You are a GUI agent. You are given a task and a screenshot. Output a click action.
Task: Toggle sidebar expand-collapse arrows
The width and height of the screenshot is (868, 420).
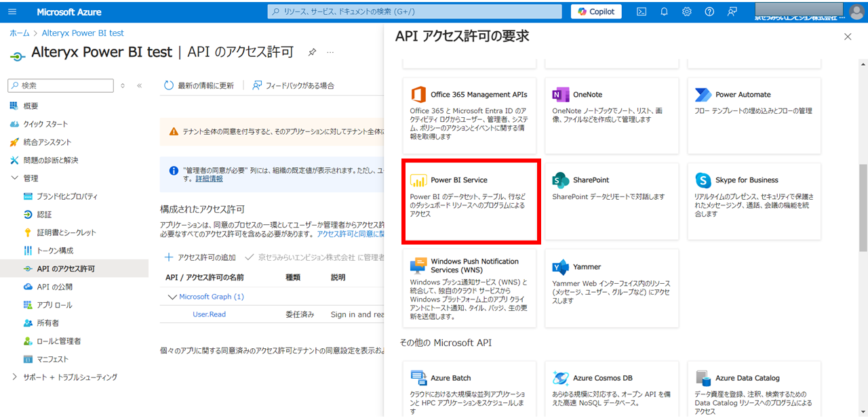click(123, 85)
